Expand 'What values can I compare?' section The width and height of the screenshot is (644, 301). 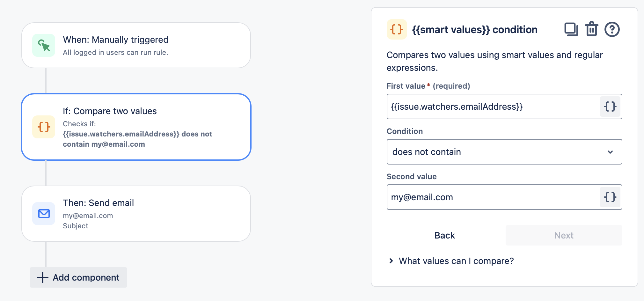tap(456, 261)
